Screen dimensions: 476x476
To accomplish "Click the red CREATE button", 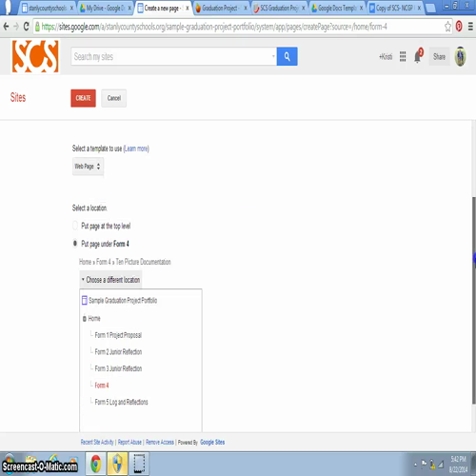I will (83, 98).
